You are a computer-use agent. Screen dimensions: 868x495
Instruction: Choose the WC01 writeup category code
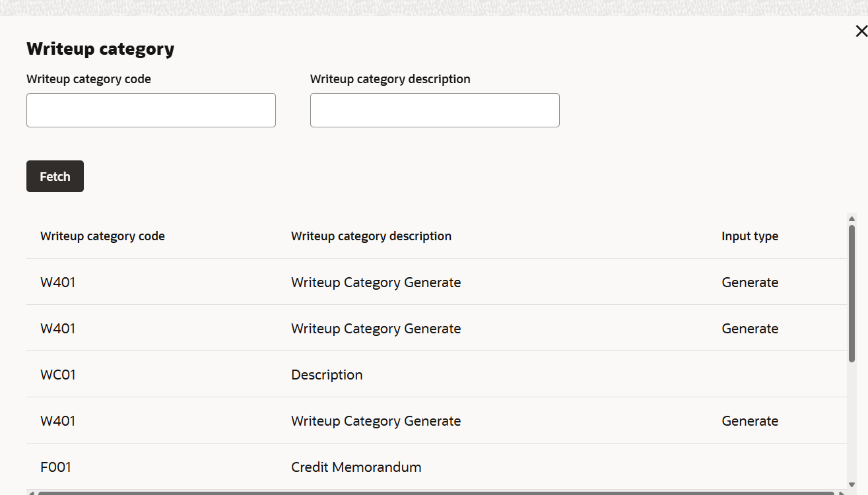pos(58,375)
